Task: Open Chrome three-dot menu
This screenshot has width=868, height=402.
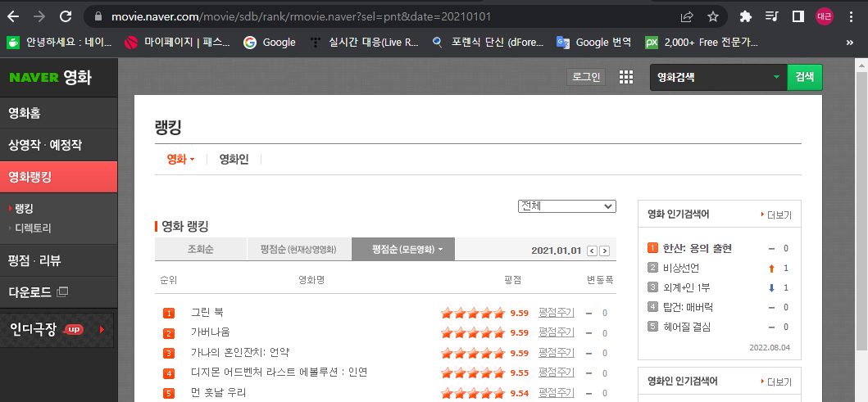Action: point(851,16)
